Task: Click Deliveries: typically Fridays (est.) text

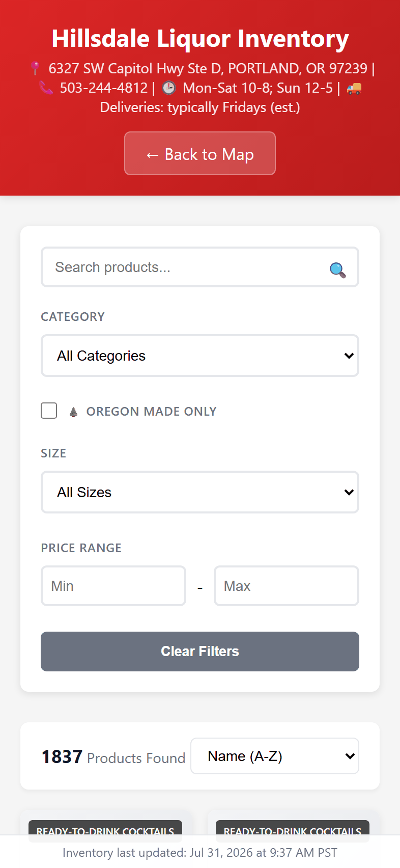Action: click(x=200, y=107)
